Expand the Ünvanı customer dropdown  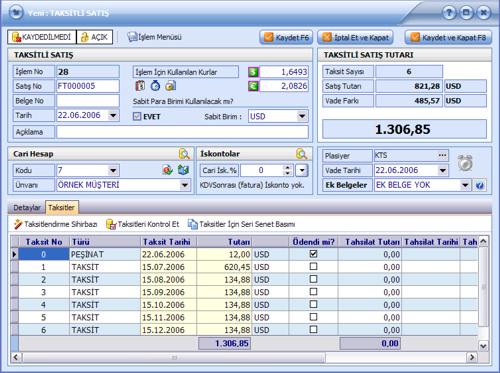point(184,185)
